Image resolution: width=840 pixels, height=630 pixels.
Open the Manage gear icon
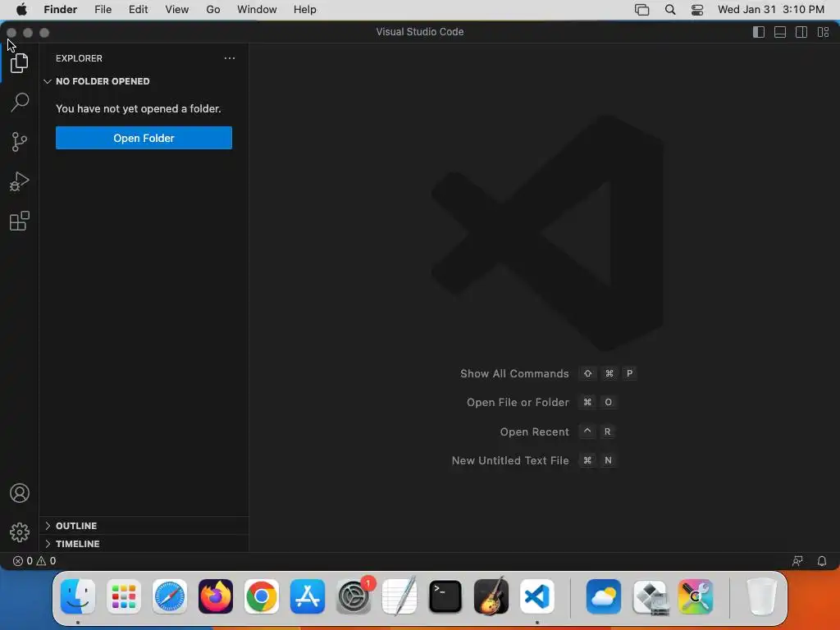(20, 532)
